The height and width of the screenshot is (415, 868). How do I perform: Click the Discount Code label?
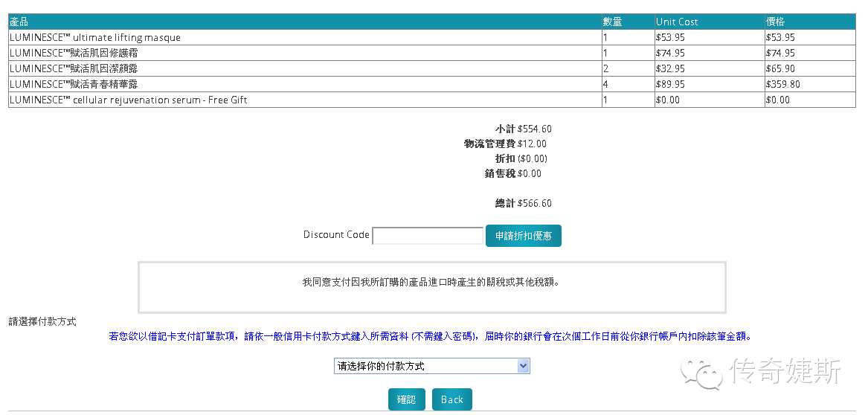tap(336, 234)
